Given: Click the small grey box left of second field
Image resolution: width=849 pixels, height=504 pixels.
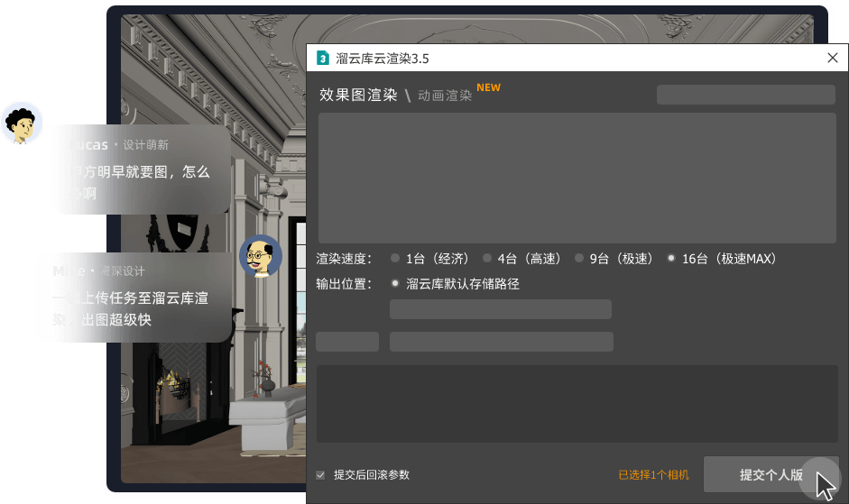Looking at the screenshot, I should point(347,342).
